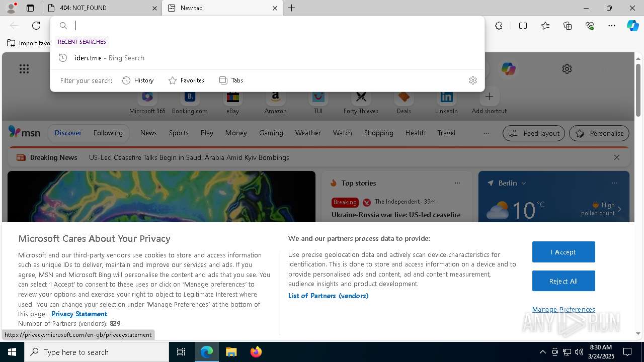This screenshot has width=644, height=362.
Task: Filter search suggestions by History
Action: [138, 80]
